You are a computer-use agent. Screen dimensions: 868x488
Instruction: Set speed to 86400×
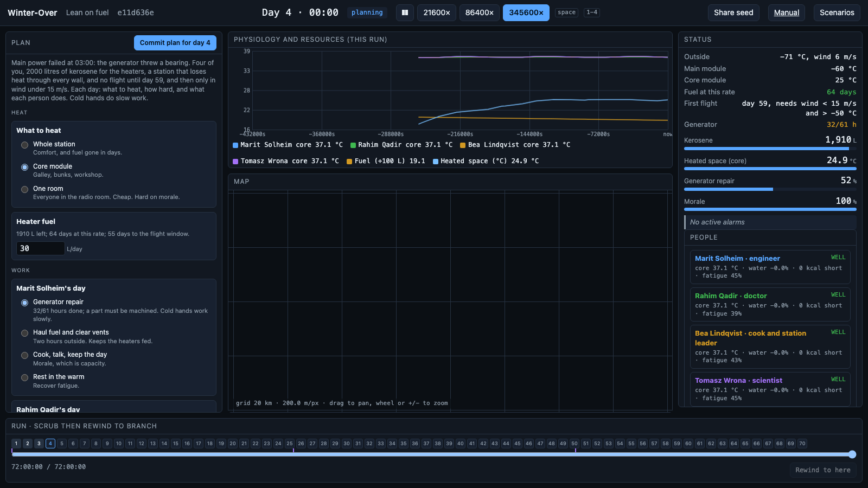[x=480, y=12]
